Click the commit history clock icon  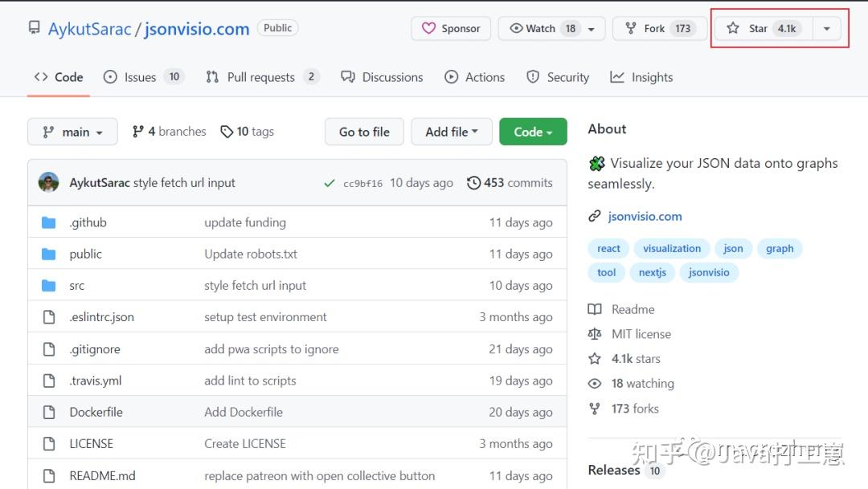(x=473, y=183)
